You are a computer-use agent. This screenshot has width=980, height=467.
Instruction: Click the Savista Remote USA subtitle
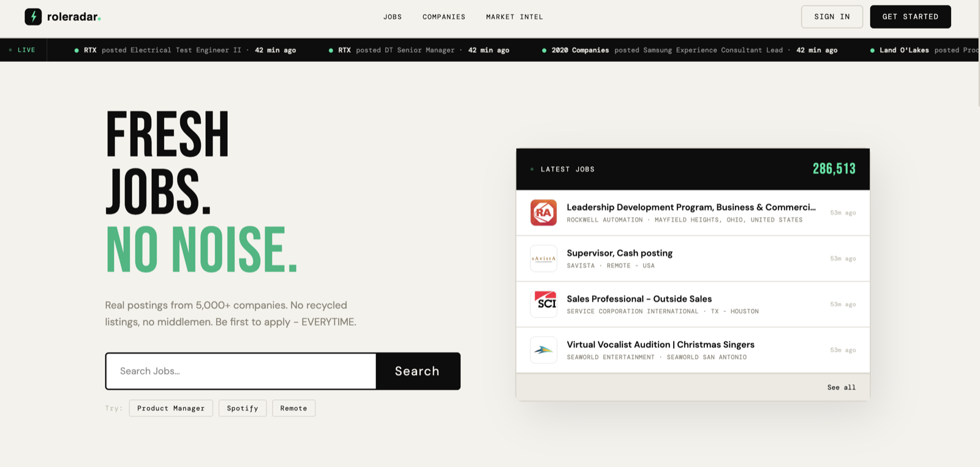(611, 266)
